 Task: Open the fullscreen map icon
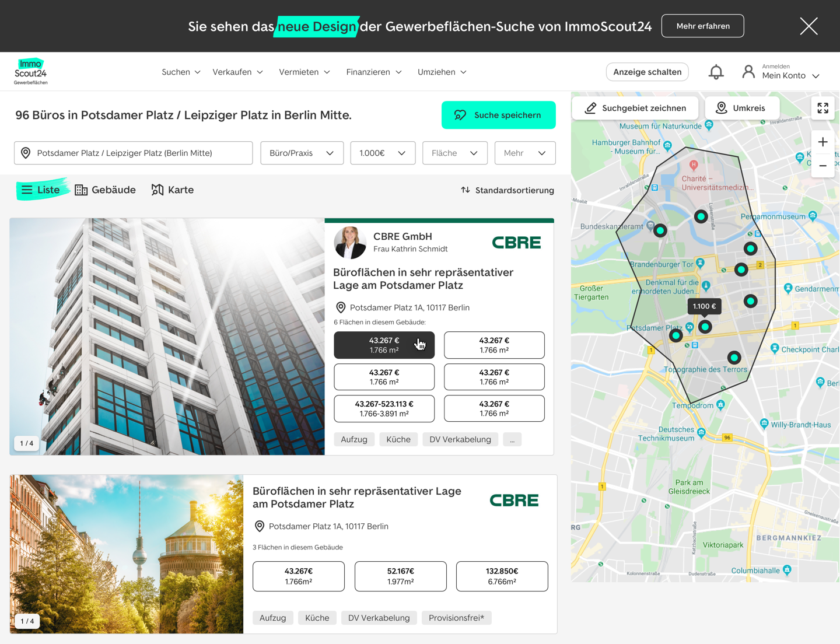tap(822, 108)
